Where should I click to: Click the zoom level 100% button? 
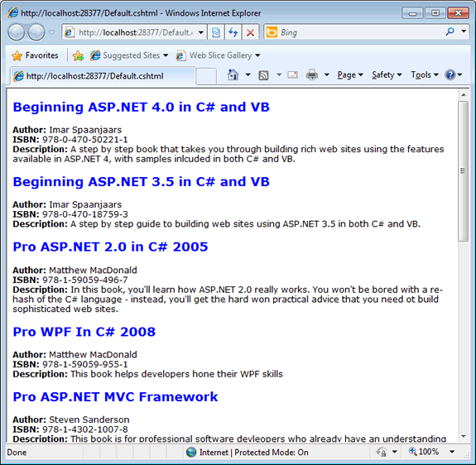(425, 452)
